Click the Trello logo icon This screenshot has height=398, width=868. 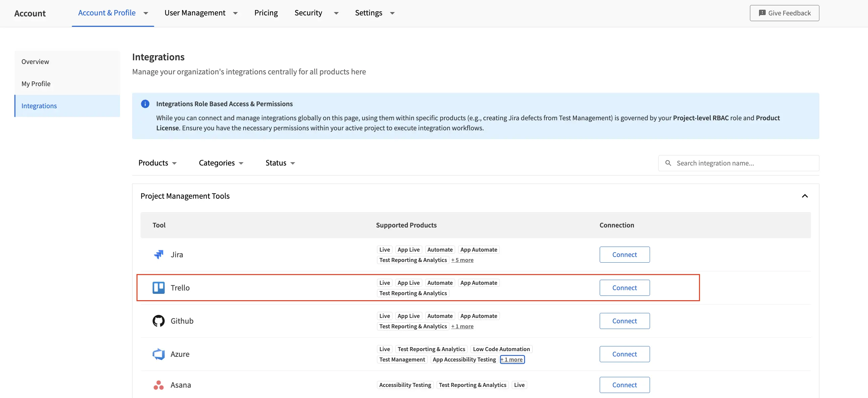tap(158, 287)
